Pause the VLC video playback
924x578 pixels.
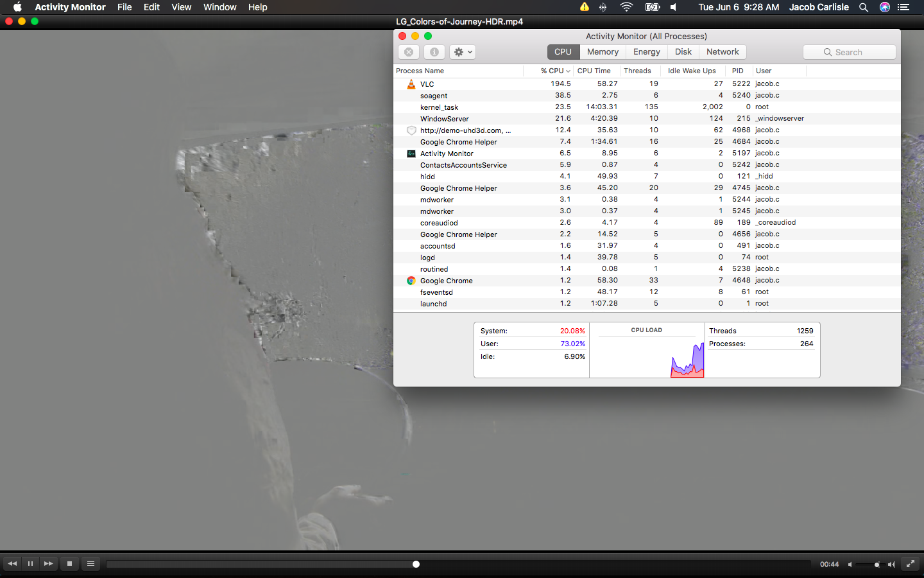(x=30, y=564)
